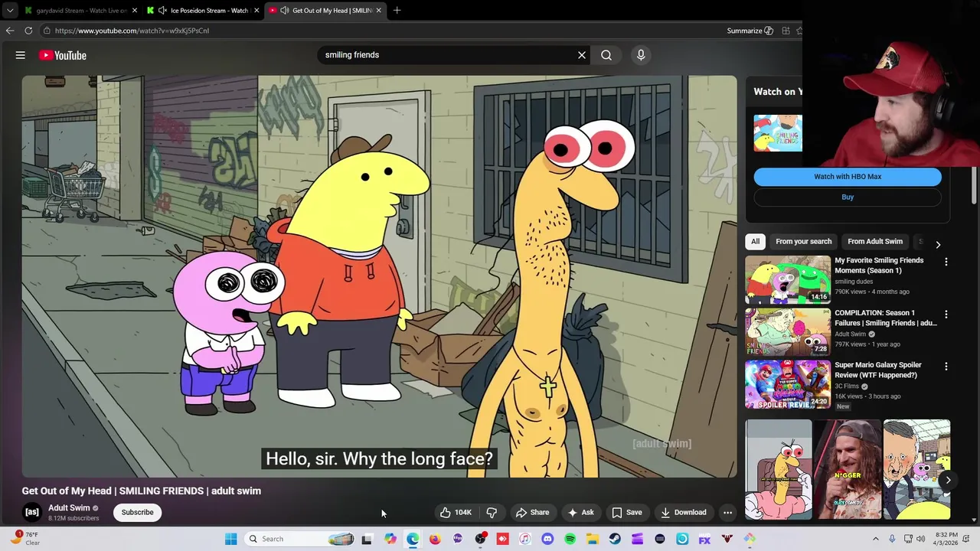This screenshot has width=980, height=551.
Task: Show hidden system tray icons chevron
Action: (876, 539)
